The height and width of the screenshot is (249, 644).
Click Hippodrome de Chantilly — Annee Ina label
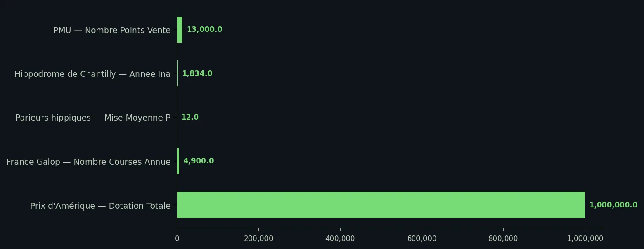point(93,74)
